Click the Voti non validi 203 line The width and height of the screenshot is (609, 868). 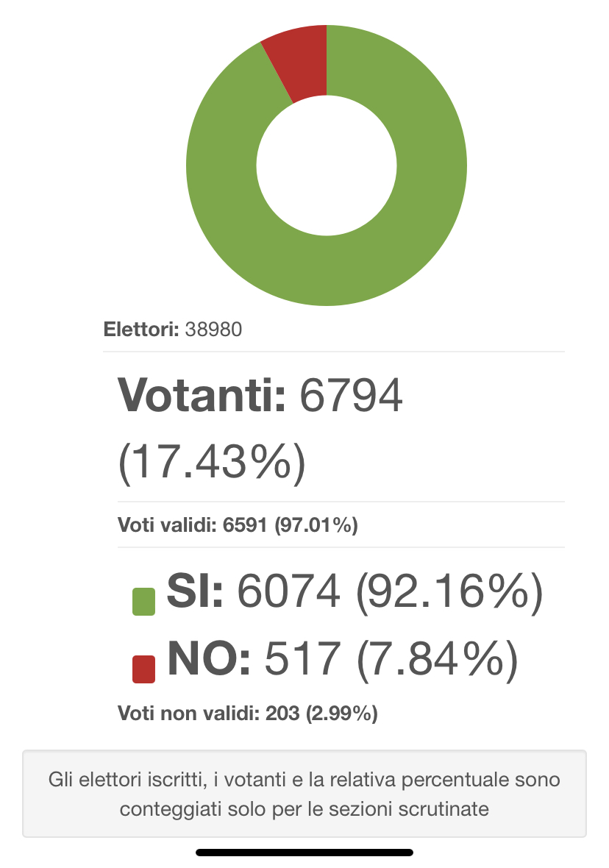[247, 713]
